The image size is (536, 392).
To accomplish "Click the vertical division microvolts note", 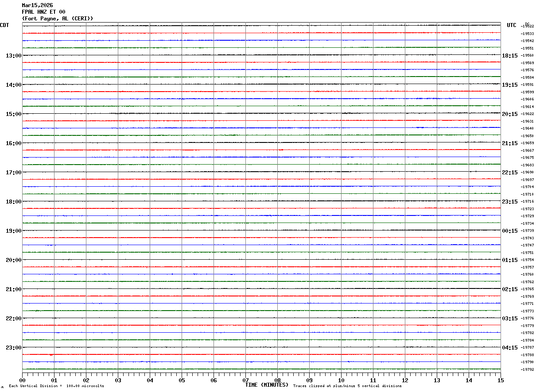I will (56, 386).
